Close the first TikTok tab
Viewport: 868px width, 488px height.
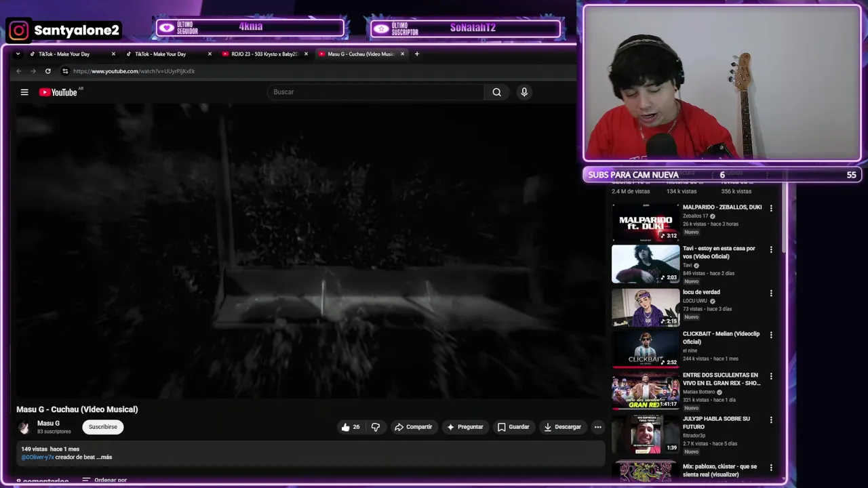pyautogui.click(x=113, y=54)
